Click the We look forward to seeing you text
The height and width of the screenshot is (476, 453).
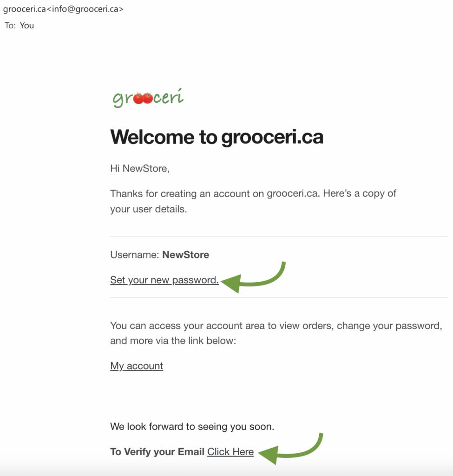(x=192, y=426)
